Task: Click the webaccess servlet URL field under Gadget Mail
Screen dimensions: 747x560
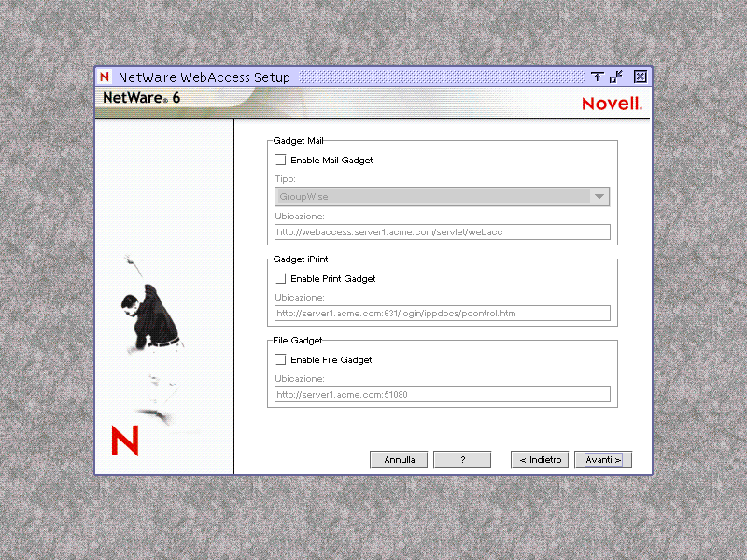Action: click(x=441, y=231)
